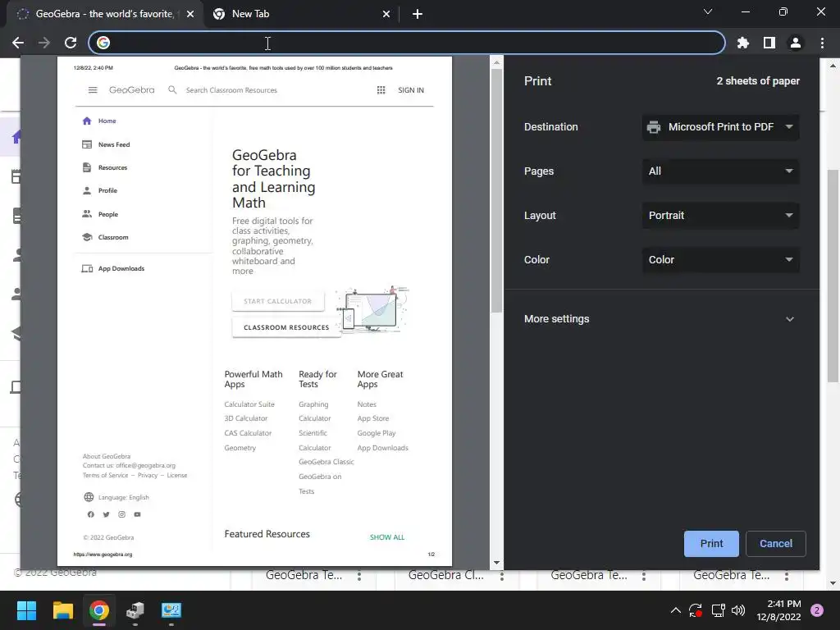840x630 pixels.
Task: Open File Explorer from the taskbar
Action: pyautogui.click(x=62, y=610)
